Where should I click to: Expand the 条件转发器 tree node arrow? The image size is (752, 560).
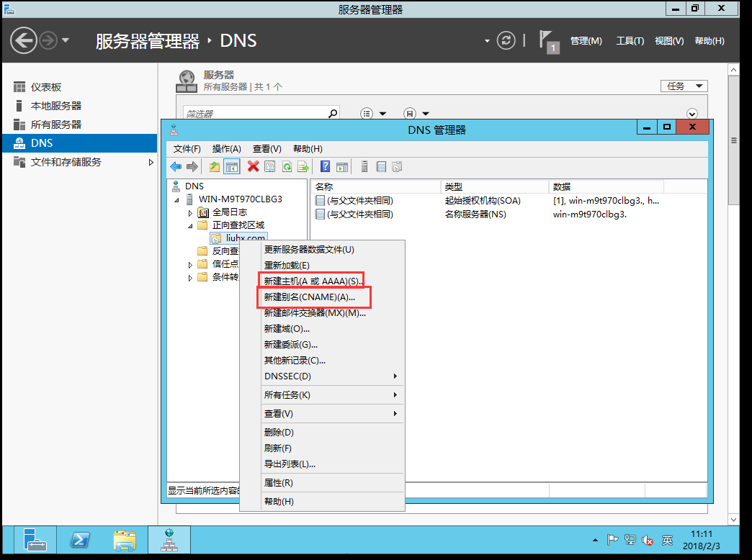(190, 278)
